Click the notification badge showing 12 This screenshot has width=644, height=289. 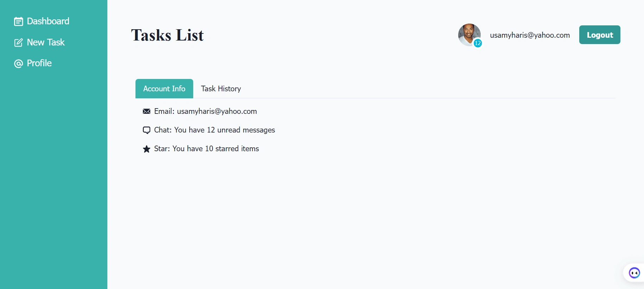click(478, 43)
